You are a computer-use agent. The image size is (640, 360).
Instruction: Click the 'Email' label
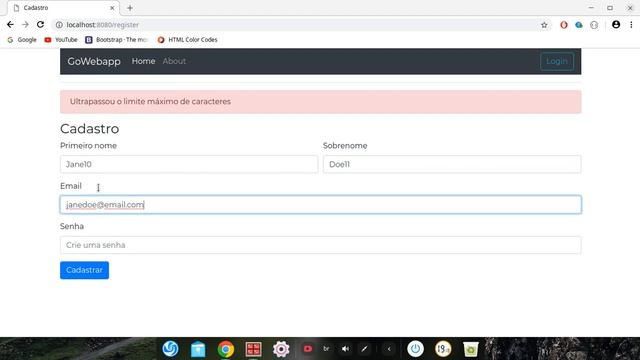(x=71, y=186)
